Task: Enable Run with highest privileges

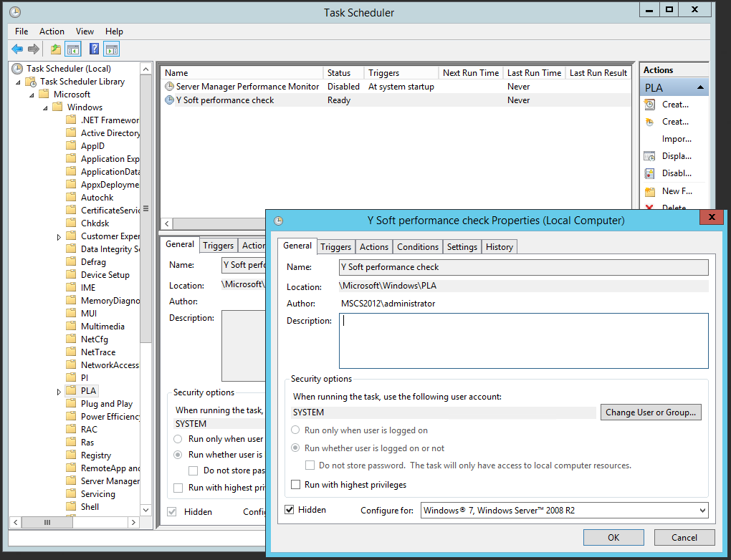Action: pyautogui.click(x=295, y=485)
